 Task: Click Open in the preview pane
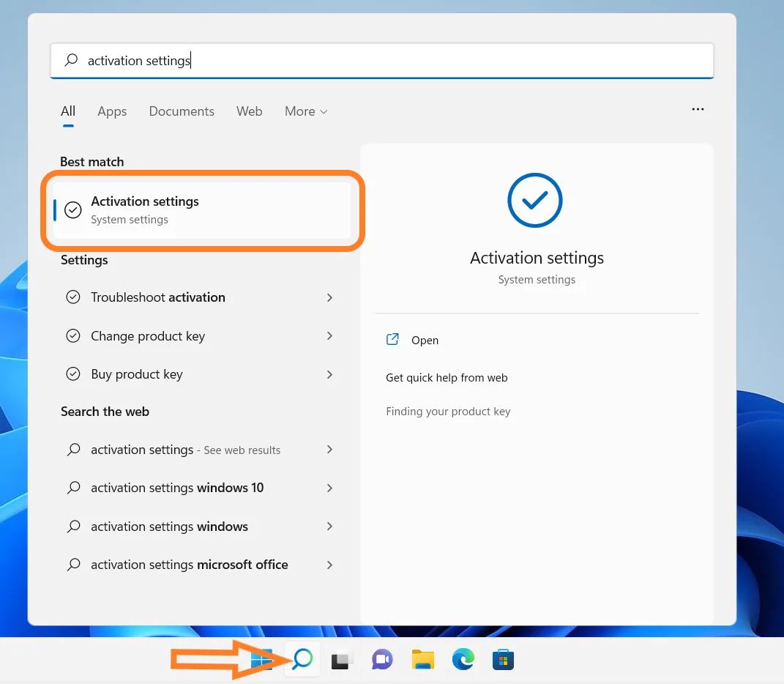pos(425,341)
